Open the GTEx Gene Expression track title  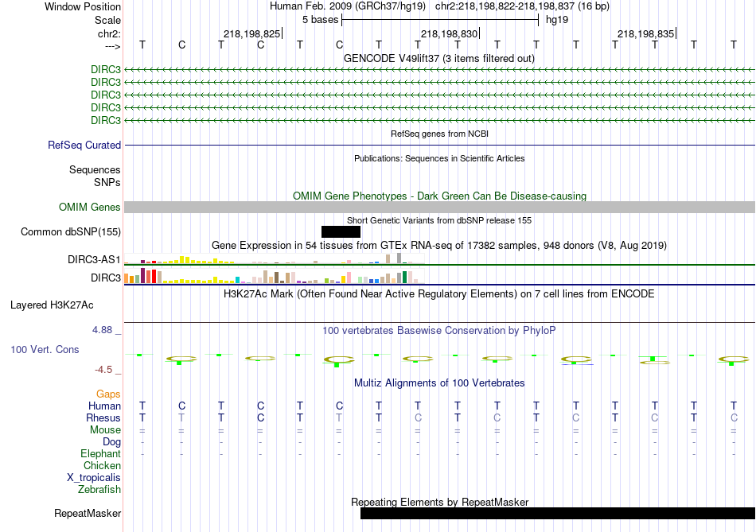(439, 245)
